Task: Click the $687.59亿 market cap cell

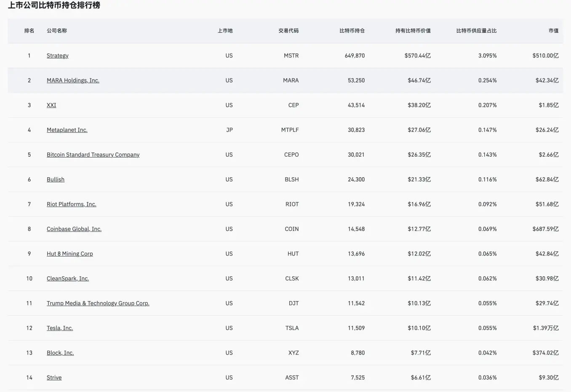Action: pyautogui.click(x=546, y=229)
